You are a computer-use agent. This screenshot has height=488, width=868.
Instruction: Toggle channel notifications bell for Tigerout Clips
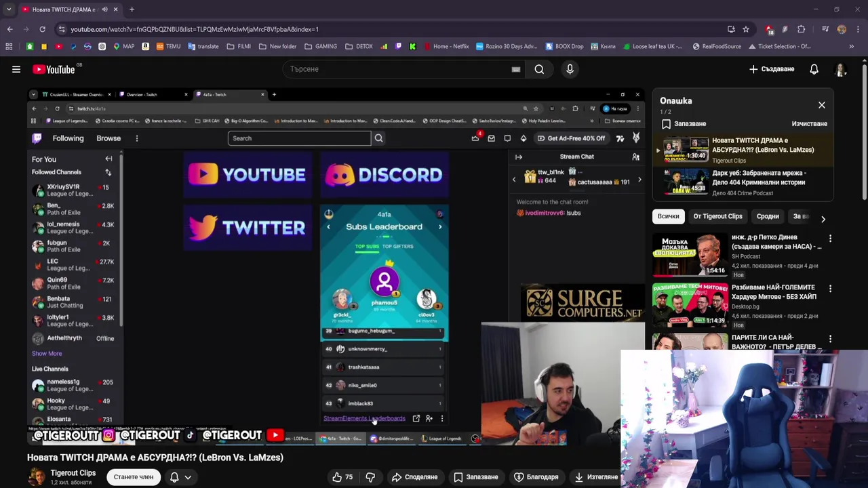tap(174, 477)
